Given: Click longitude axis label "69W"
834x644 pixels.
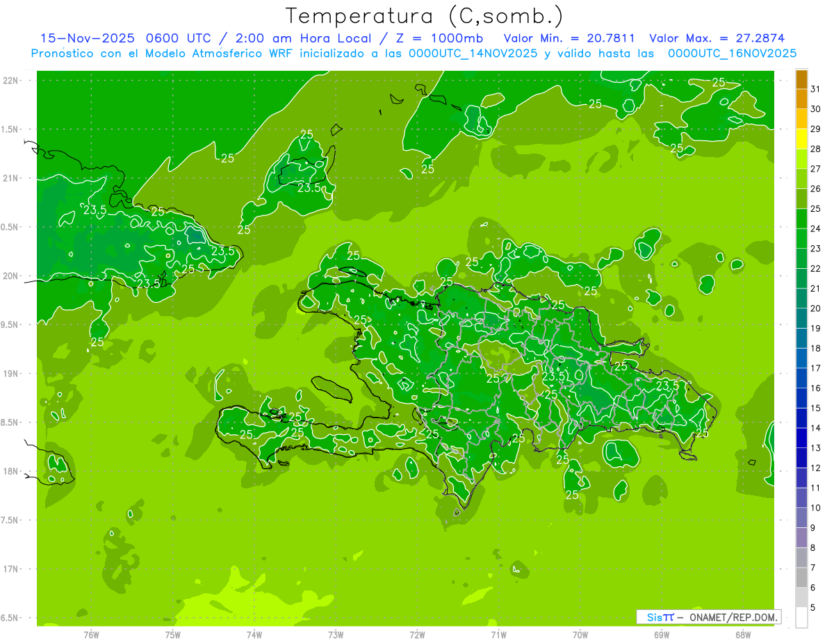Looking at the screenshot, I should pos(662,635).
